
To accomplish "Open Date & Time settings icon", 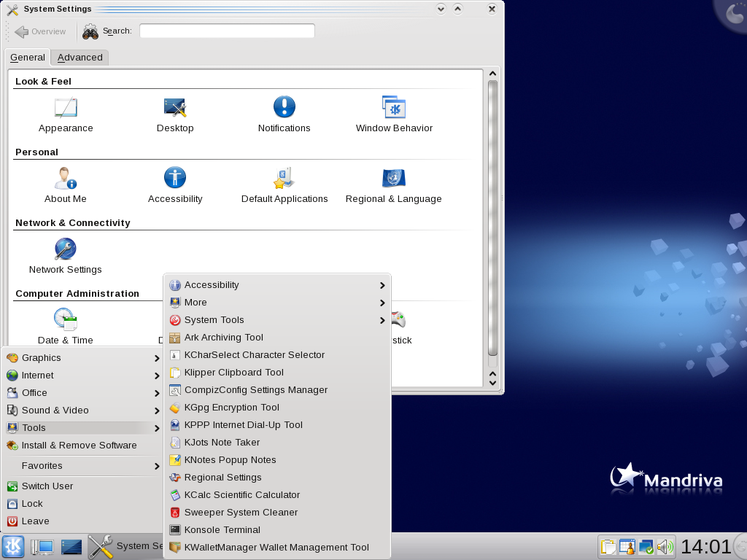I will [x=65, y=319].
